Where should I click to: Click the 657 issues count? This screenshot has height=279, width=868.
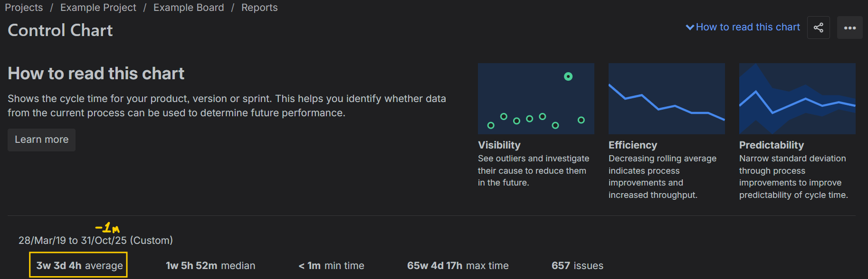click(x=577, y=266)
